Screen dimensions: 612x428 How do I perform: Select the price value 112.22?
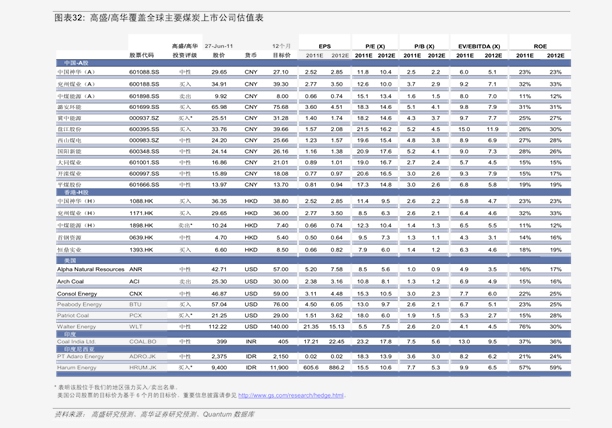[218, 327]
